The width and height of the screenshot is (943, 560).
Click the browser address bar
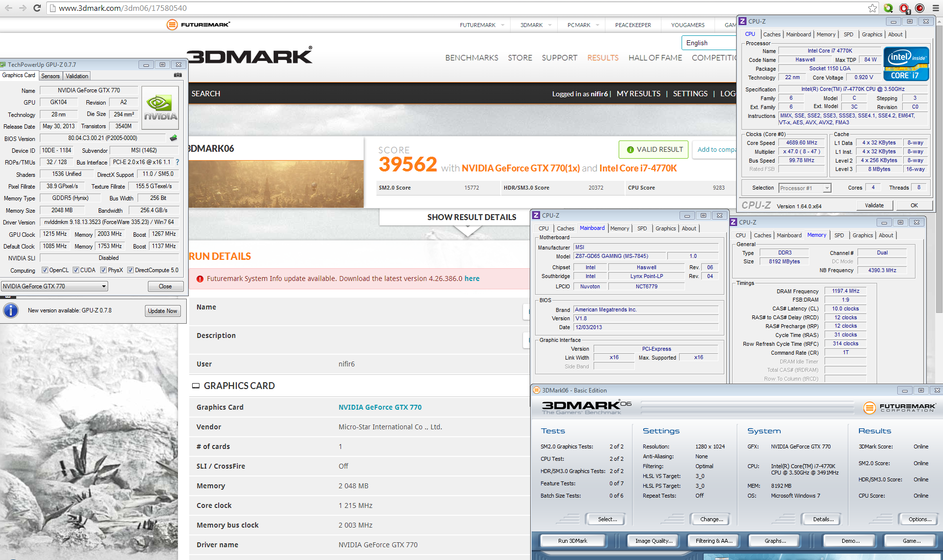pos(462,8)
